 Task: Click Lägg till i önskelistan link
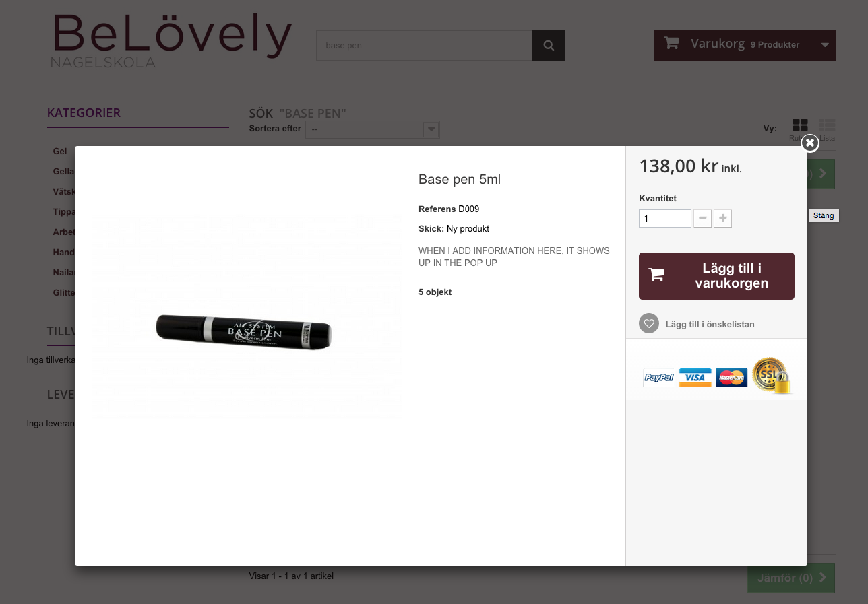tap(710, 325)
